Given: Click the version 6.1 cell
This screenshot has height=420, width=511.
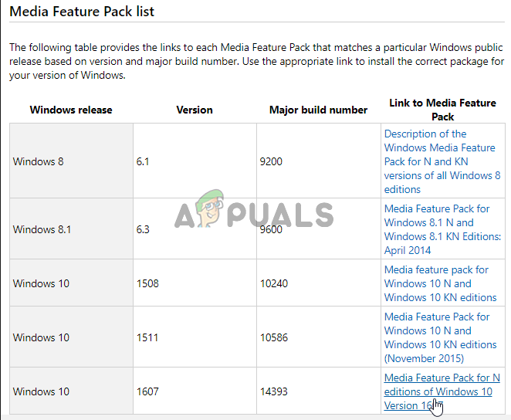Looking at the screenshot, I should [x=144, y=161].
